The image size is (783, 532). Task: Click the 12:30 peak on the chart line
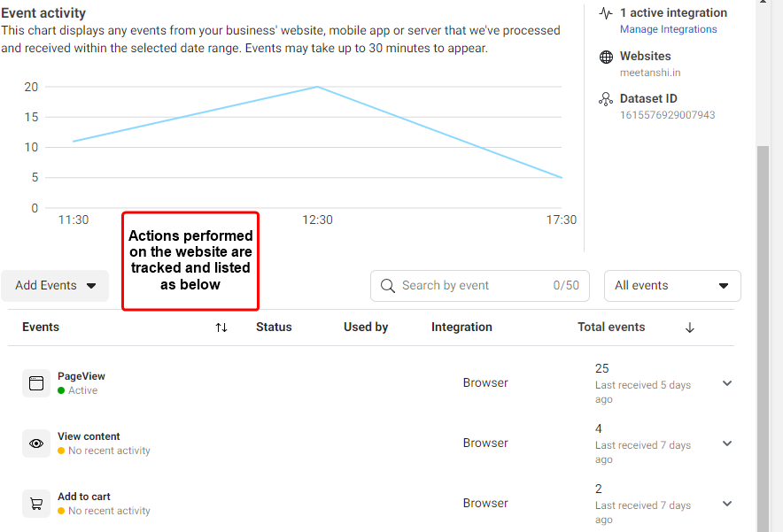(318, 87)
